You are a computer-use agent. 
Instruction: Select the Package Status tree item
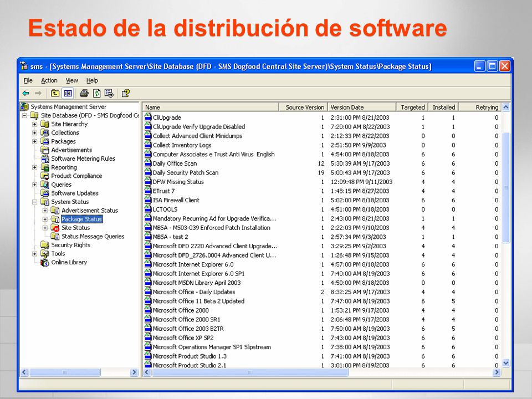click(82, 219)
